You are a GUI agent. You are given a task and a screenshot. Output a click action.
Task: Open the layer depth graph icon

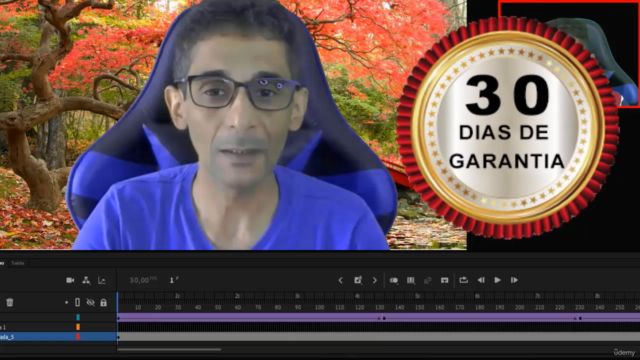point(102,280)
